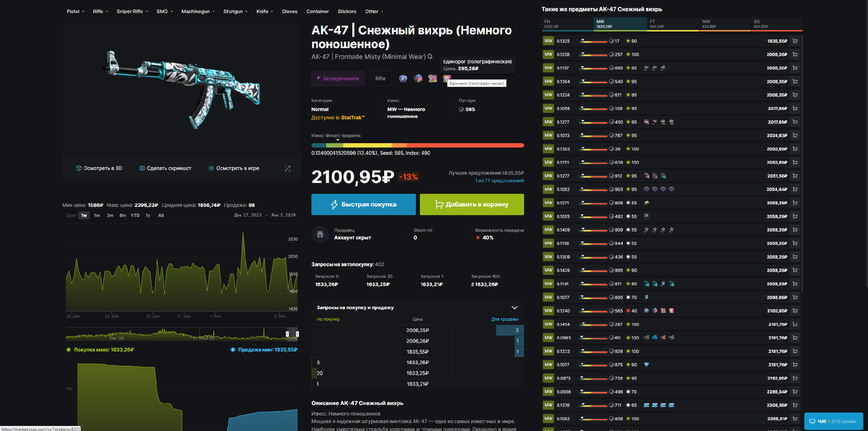This screenshot has height=431, width=868.
Task: Click the gem sticker in the 875 pattern row
Action: pos(646,364)
